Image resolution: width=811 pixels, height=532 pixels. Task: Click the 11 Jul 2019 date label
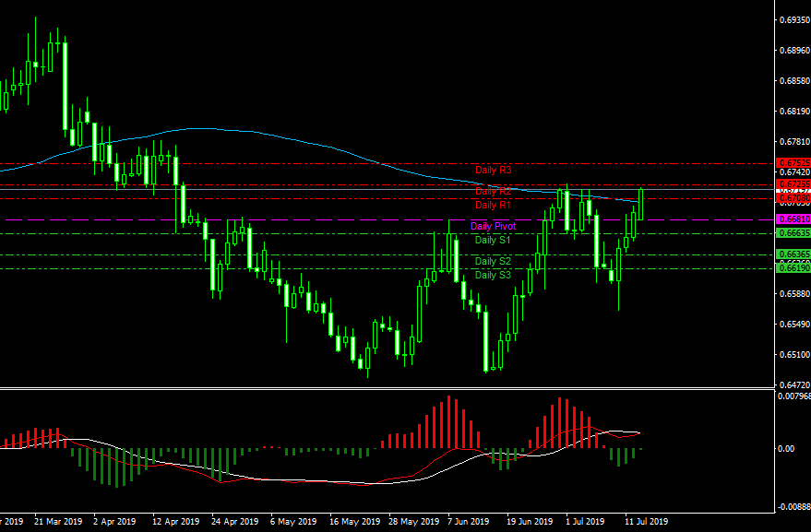pyautogui.click(x=647, y=522)
